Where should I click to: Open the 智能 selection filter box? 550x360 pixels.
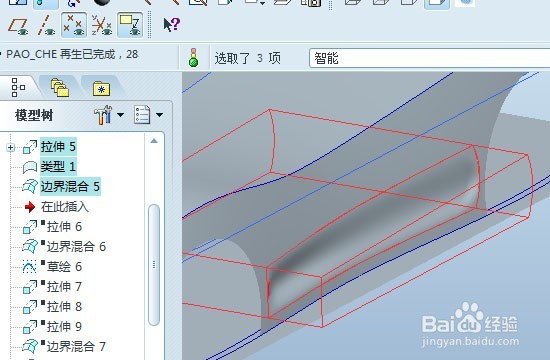tap(430, 58)
